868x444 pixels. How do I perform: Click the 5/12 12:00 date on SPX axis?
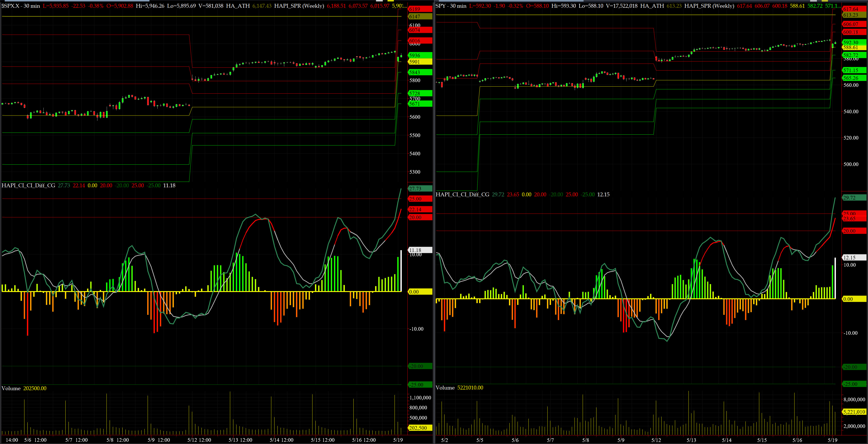pos(199,440)
